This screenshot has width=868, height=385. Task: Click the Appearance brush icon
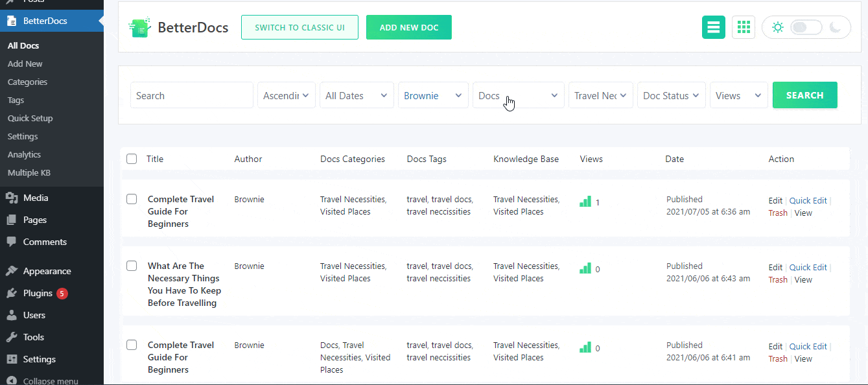[12, 271]
